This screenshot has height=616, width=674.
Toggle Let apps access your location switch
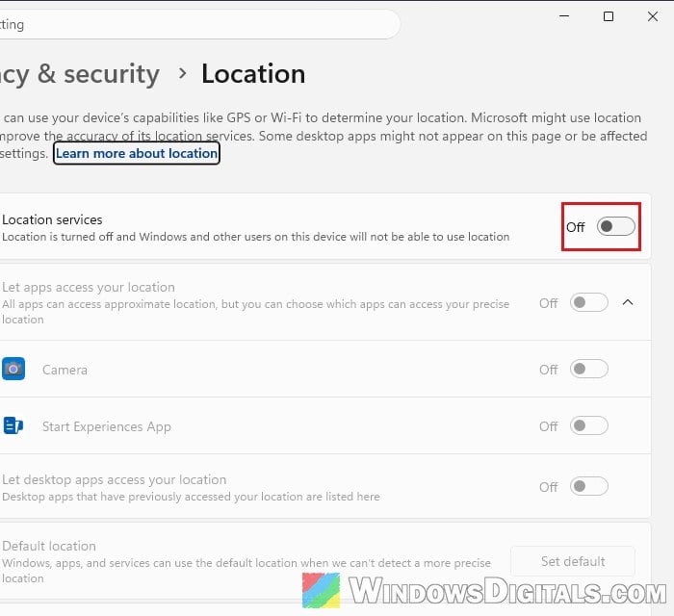pos(589,303)
